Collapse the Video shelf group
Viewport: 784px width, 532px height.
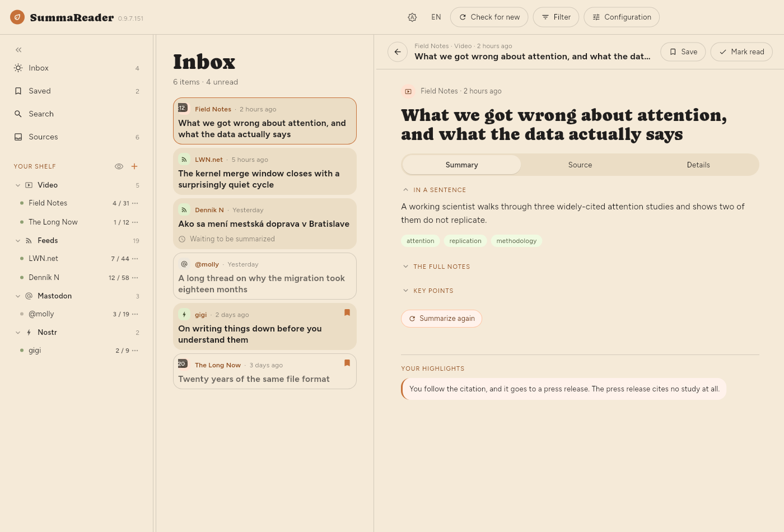[18, 185]
